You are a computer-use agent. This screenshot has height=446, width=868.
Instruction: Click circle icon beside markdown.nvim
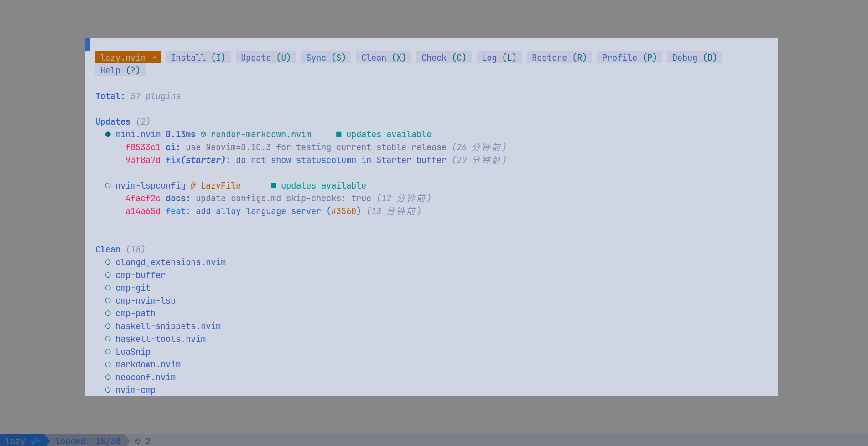click(108, 364)
